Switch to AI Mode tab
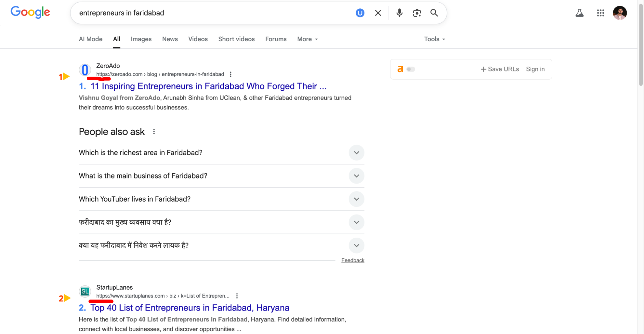 coord(91,39)
